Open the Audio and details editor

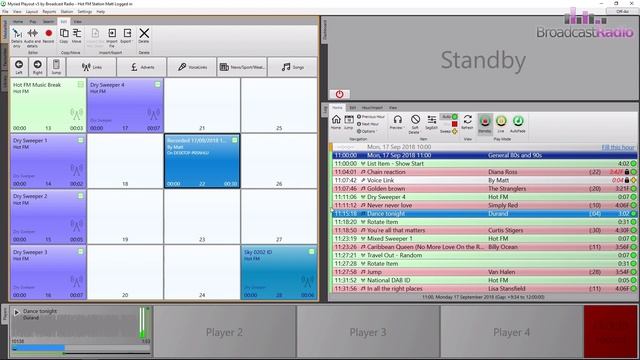pos(32,37)
